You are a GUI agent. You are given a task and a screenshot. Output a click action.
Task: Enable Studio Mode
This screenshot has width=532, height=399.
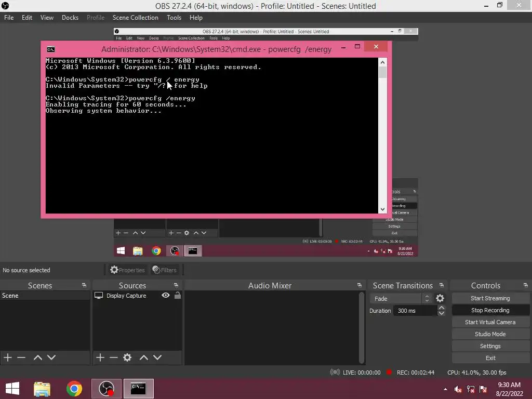(490, 334)
